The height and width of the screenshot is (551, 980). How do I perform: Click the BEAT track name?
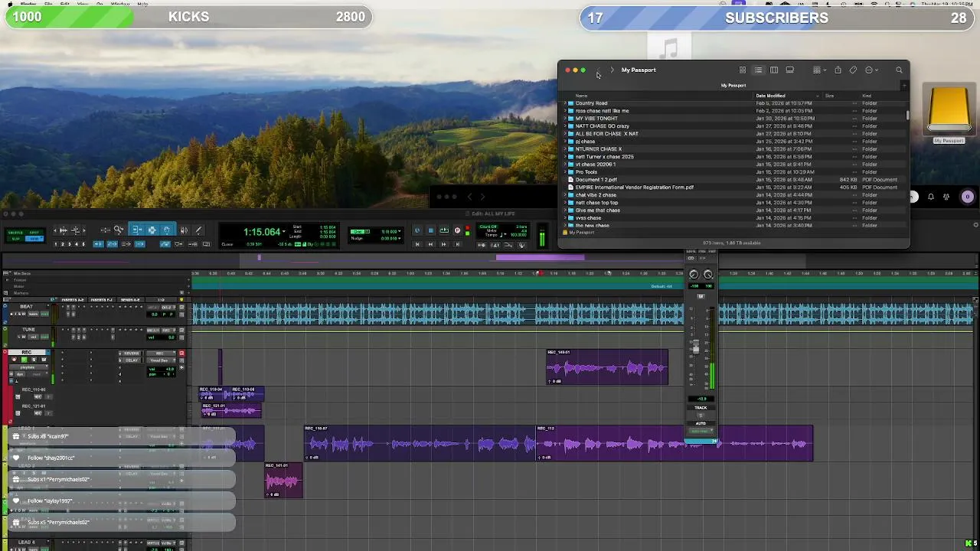pyautogui.click(x=27, y=306)
